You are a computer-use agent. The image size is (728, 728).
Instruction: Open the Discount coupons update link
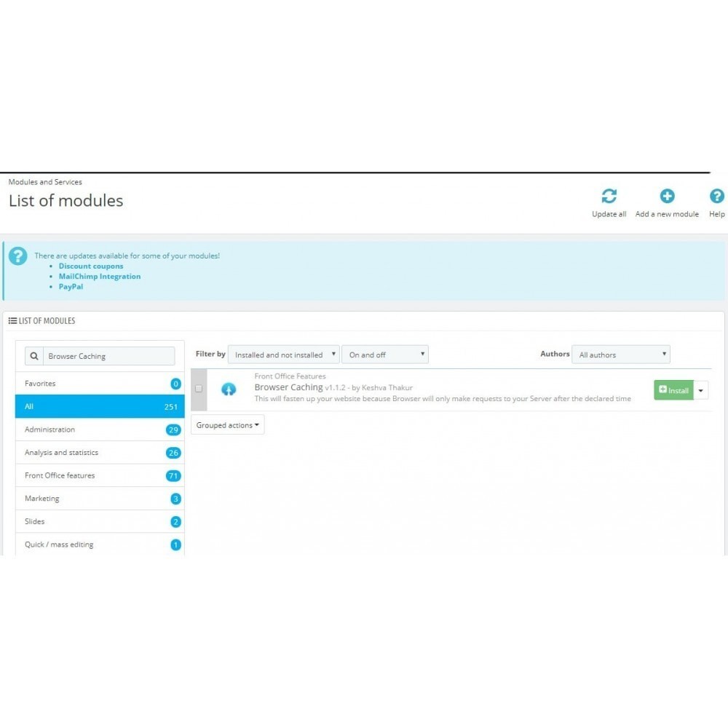pyautogui.click(x=91, y=266)
